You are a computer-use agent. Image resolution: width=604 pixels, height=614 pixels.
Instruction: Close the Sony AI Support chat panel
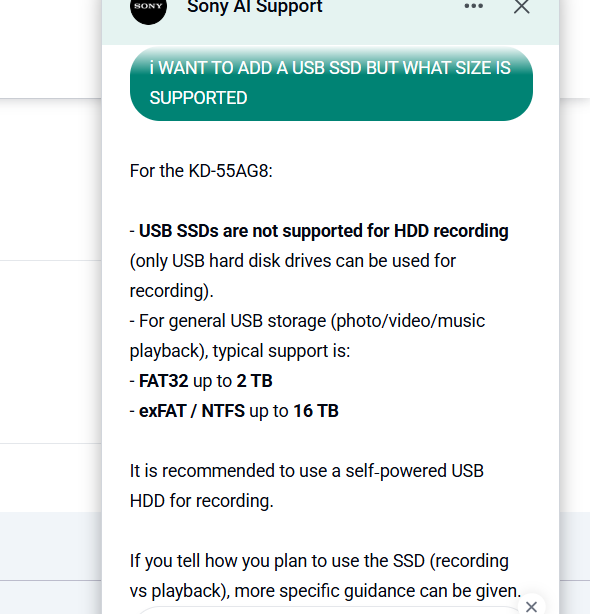pyautogui.click(x=521, y=6)
